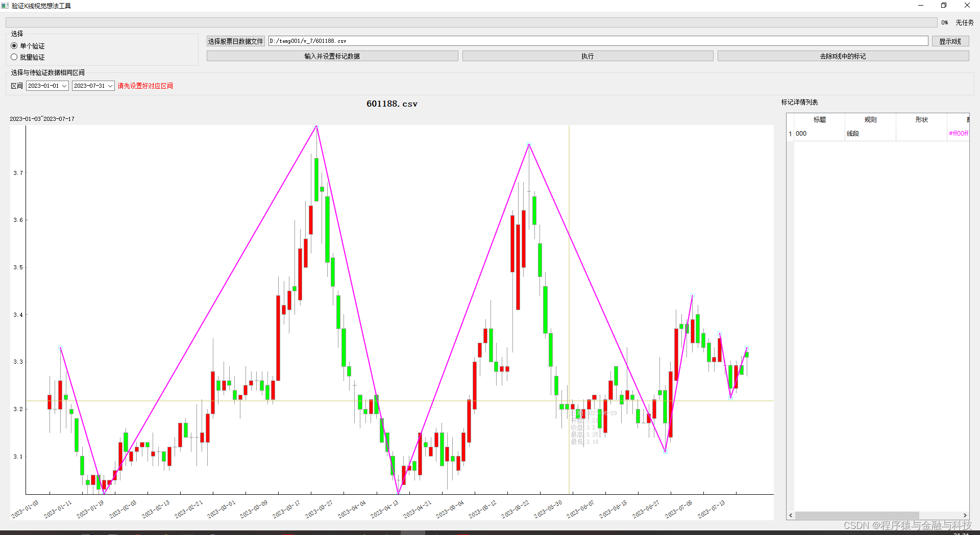
Task: Click the 无任务 status text
Action: coord(965,22)
